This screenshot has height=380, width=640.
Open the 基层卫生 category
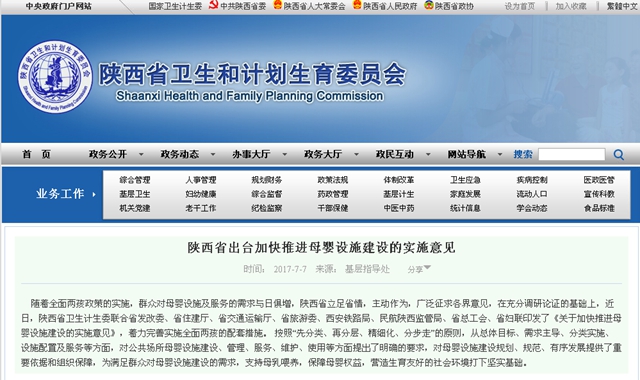[x=135, y=194]
